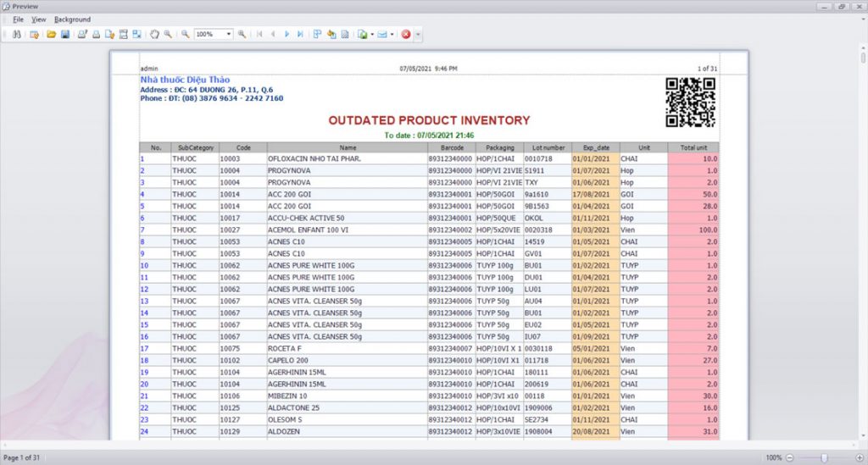Screen dimensions: 868x465
Task: Click the Export Document icon
Action: (362, 34)
